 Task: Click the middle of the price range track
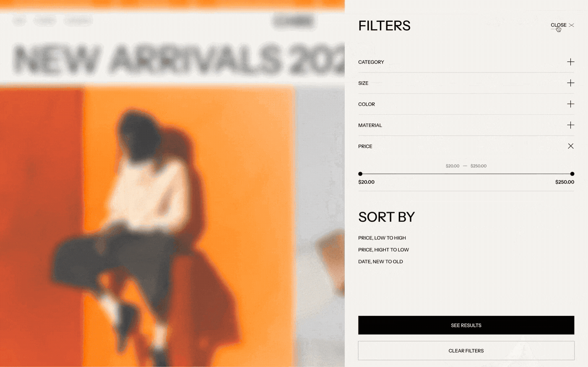point(466,174)
